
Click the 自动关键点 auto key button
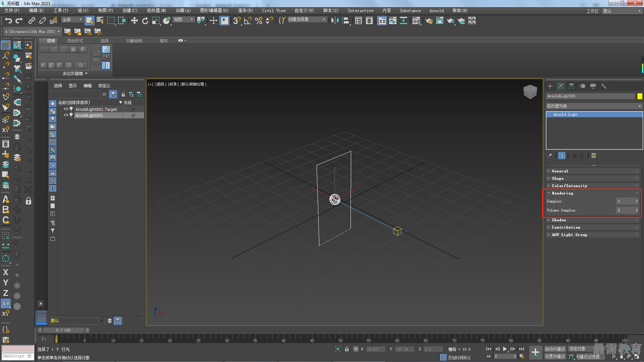pos(555,349)
